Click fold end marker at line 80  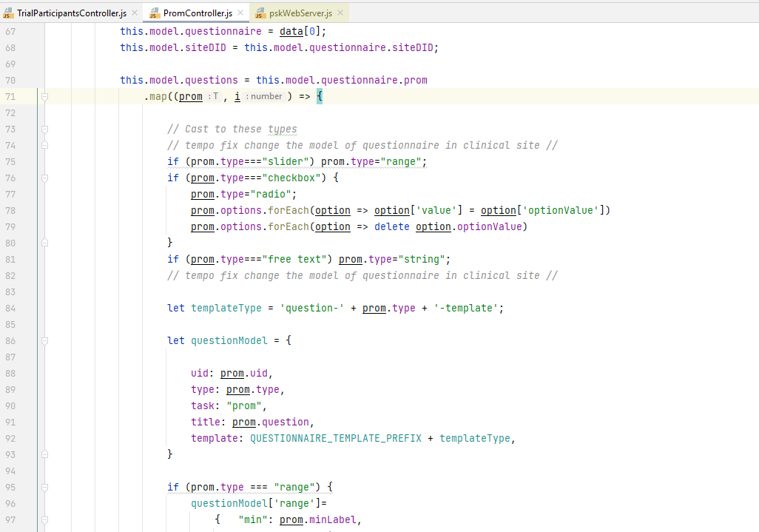coord(44,243)
